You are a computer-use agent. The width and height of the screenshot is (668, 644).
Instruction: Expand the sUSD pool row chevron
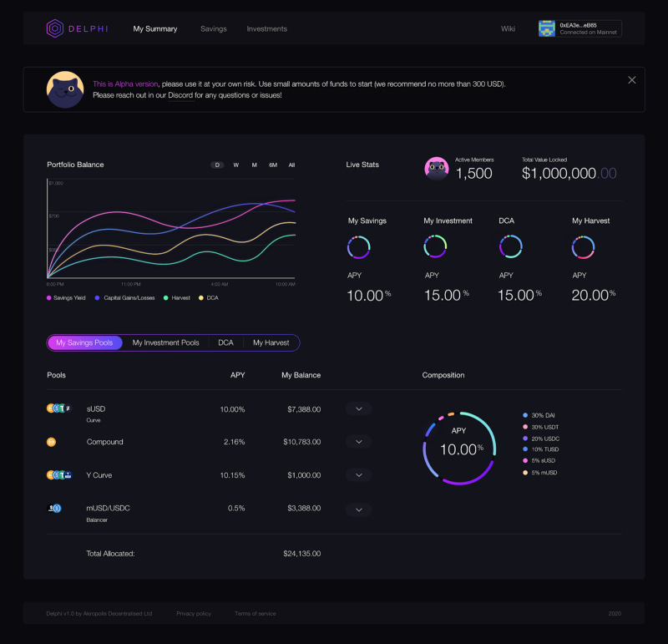(x=359, y=408)
